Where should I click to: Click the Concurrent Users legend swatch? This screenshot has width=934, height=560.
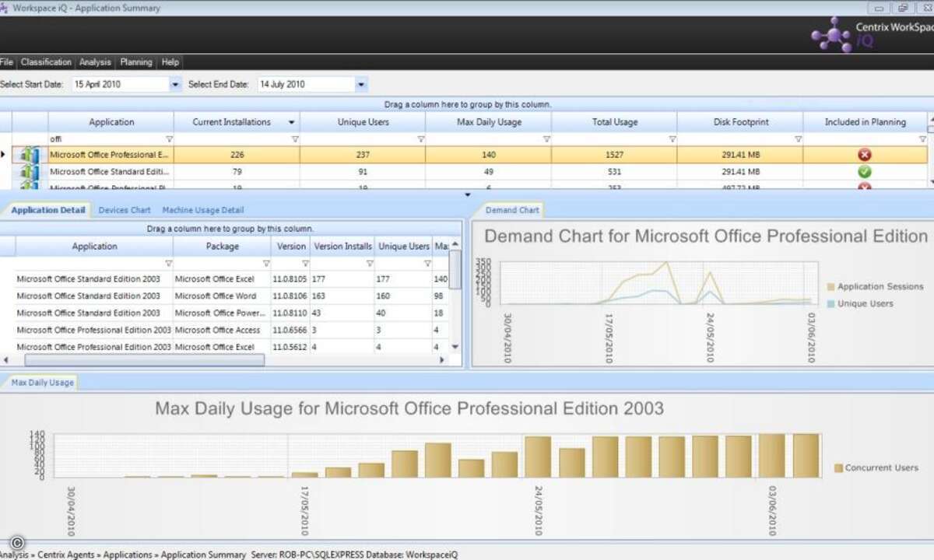838,468
